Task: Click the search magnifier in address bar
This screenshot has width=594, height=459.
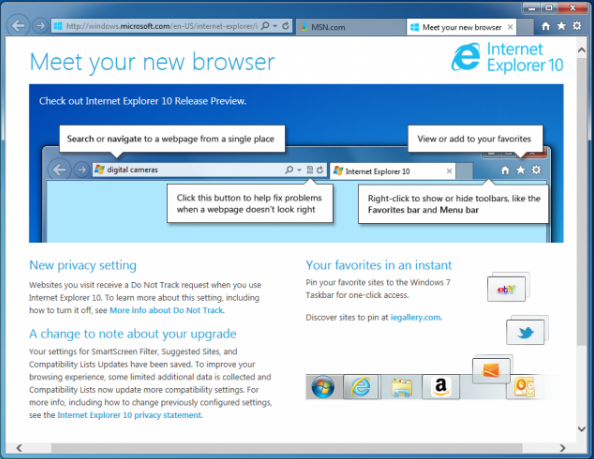Action: [x=266, y=25]
